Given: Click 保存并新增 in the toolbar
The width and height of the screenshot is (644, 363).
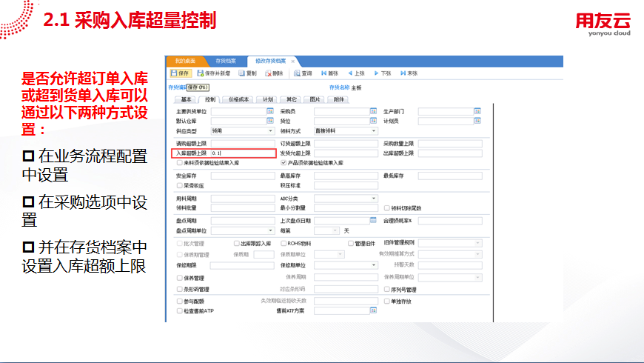Looking at the screenshot, I should [x=214, y=73].
